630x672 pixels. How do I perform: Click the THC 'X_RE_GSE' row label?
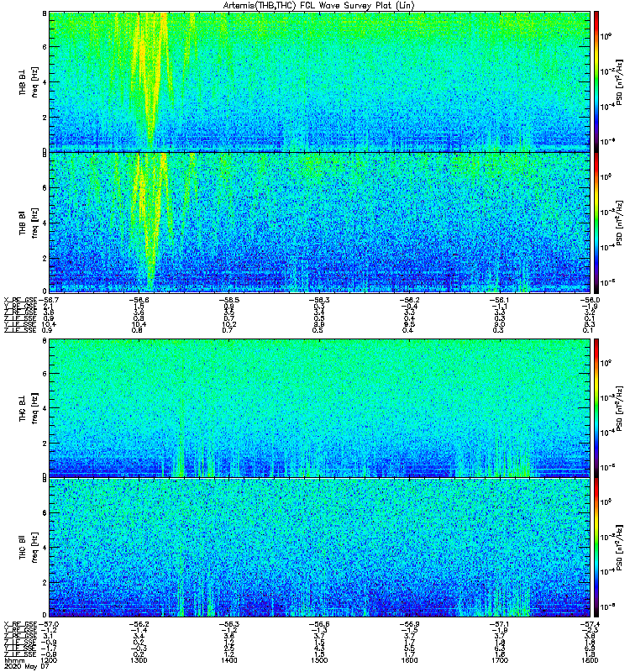pos(20,624)
